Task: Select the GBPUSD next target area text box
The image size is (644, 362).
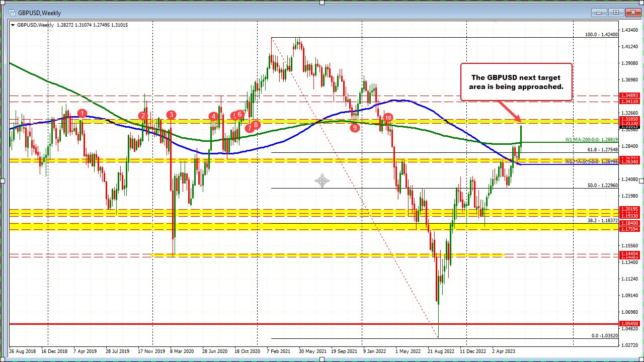Action: [516, 82]
